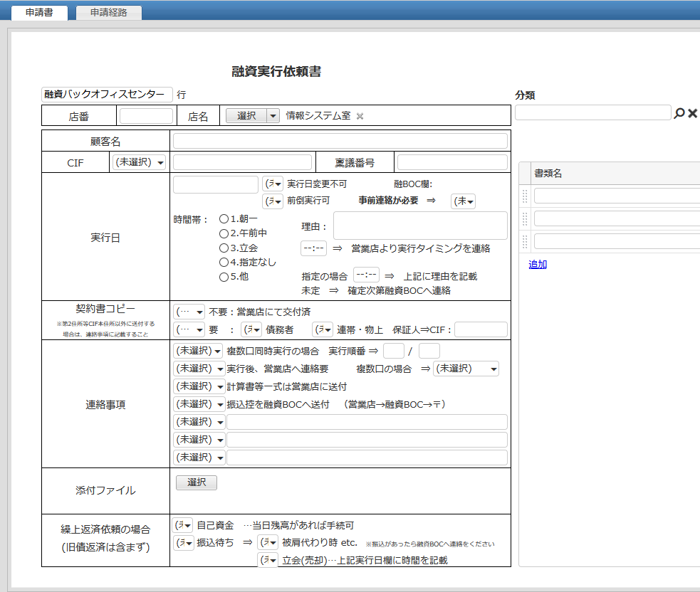Clear the 分類 field with the X icon

pos(692,113)
